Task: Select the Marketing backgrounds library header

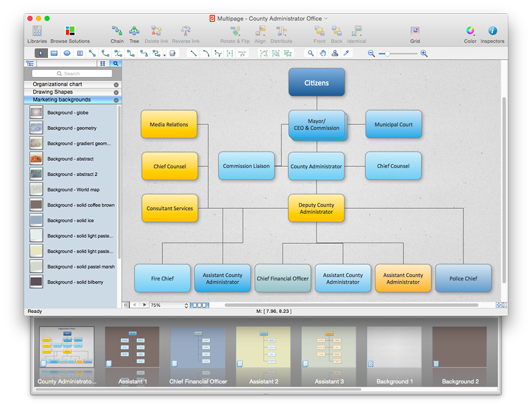Action: [72, 100]
